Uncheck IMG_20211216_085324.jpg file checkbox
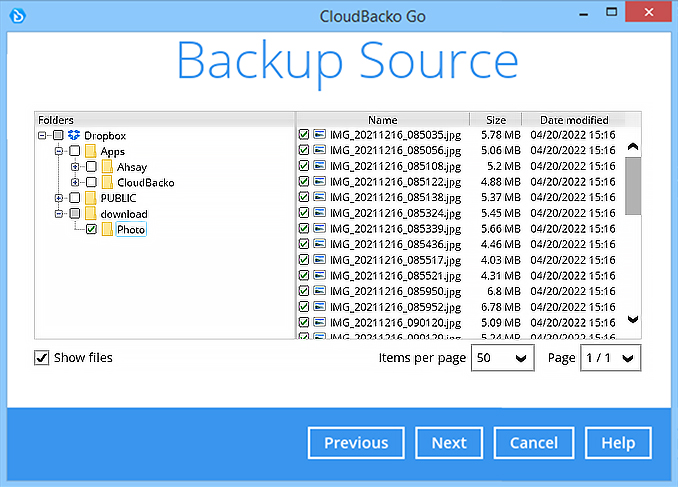 tap(304, 213)
